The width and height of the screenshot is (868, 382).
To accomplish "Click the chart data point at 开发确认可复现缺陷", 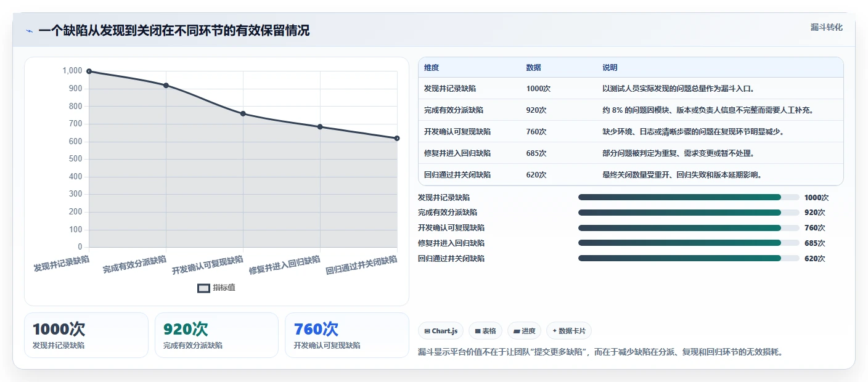I will coord(243,113).
